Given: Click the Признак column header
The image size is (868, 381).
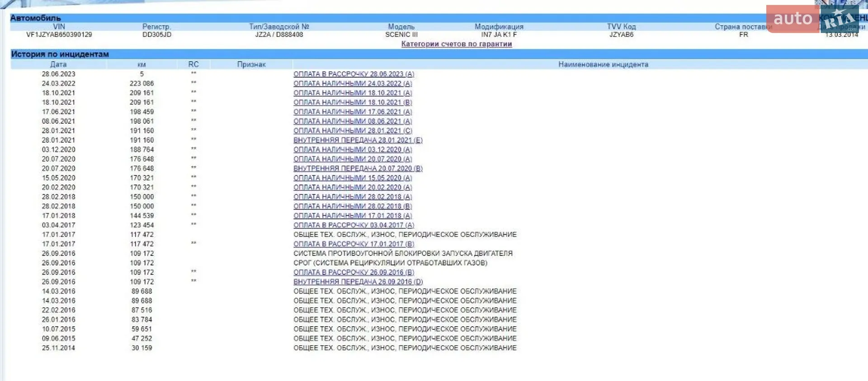Looking at the screenshot, I should pos(251,65).
